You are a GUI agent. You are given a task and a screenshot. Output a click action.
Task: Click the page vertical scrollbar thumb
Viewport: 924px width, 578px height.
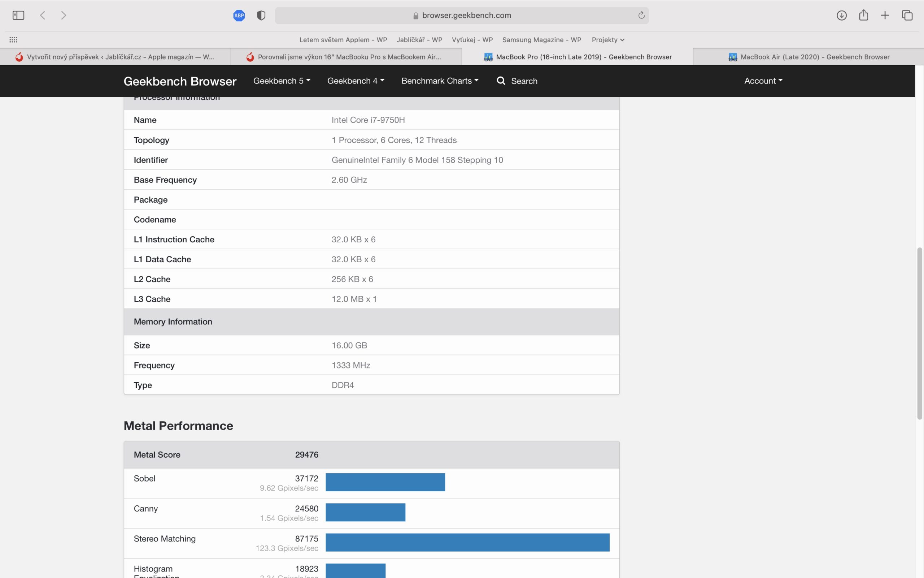[x=919, y=333]
